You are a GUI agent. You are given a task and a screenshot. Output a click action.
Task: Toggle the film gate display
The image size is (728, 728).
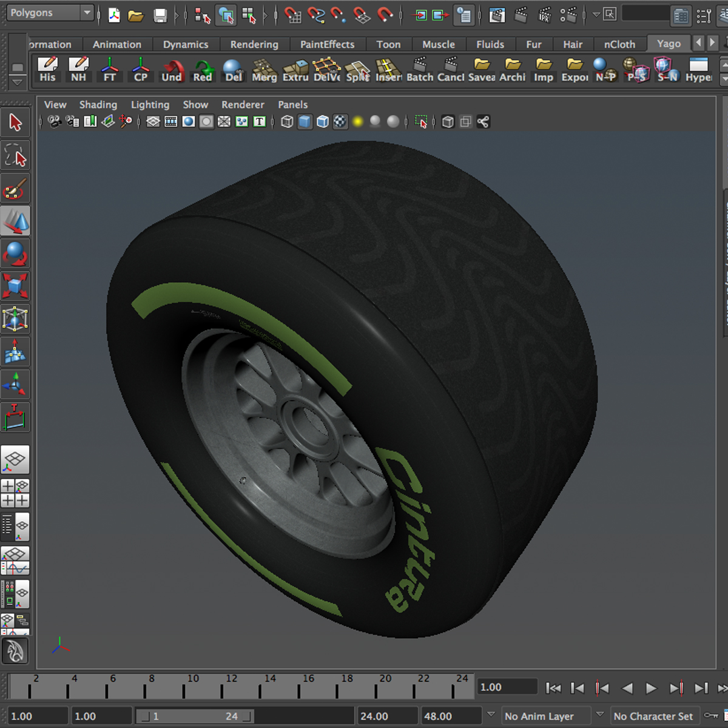(171, 122)
